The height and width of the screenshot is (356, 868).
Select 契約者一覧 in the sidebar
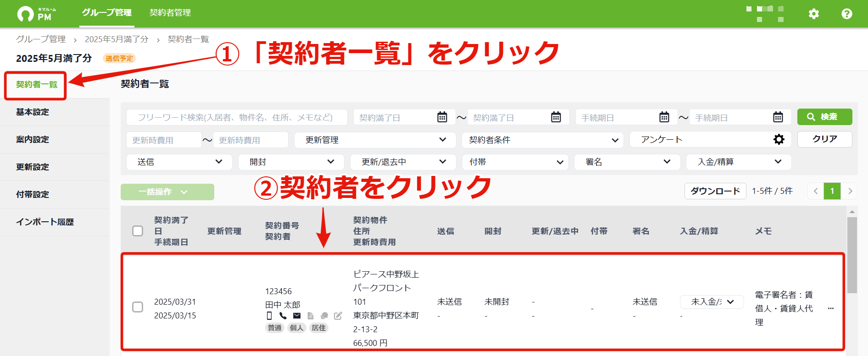click(37, 85)
